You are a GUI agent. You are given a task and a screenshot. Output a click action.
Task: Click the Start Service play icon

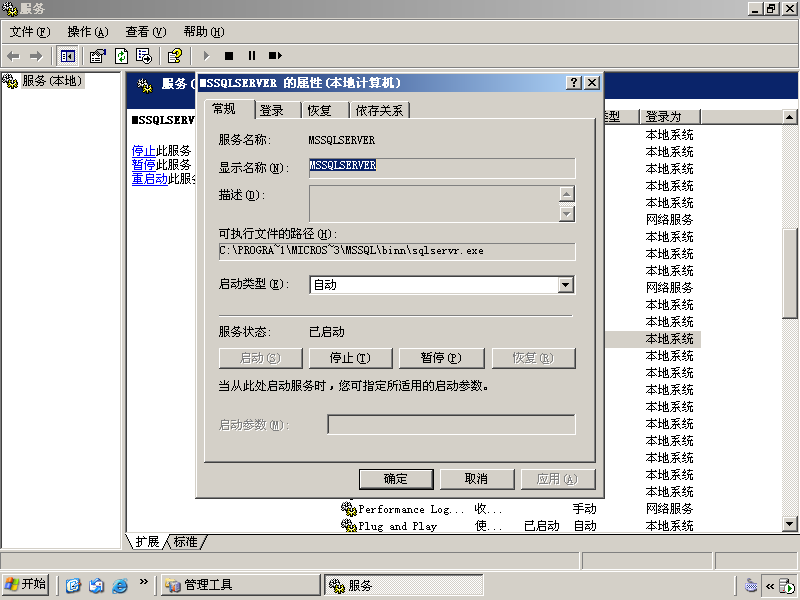206,56
